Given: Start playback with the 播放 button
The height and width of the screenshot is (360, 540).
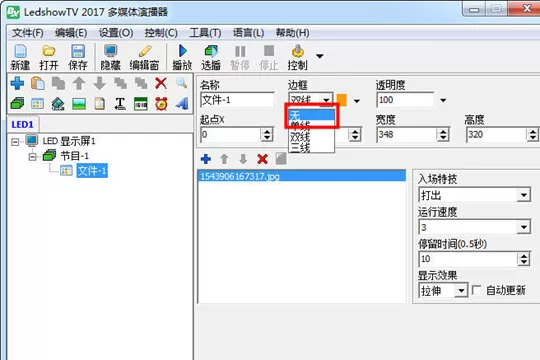Looking at the screenshot, I should click(182, 57).
